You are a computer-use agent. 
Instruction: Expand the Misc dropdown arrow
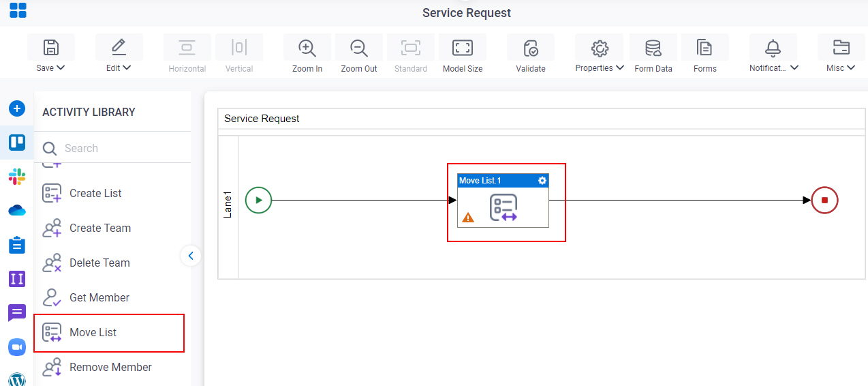(850, 68)
